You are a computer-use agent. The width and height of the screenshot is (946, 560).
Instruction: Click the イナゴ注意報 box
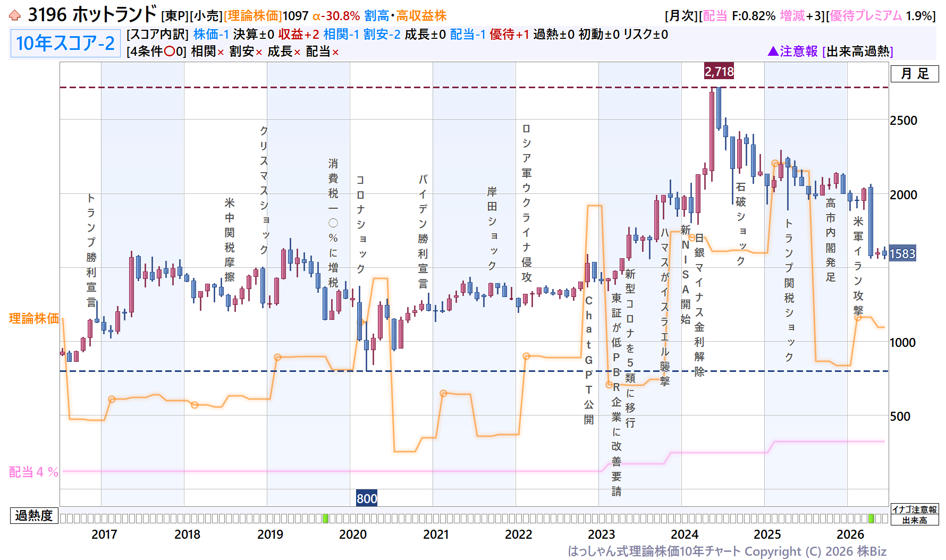[915, 510]
